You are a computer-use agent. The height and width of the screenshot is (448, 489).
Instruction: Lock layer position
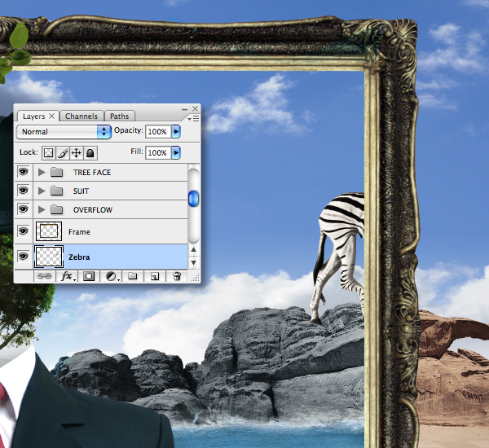77,153
